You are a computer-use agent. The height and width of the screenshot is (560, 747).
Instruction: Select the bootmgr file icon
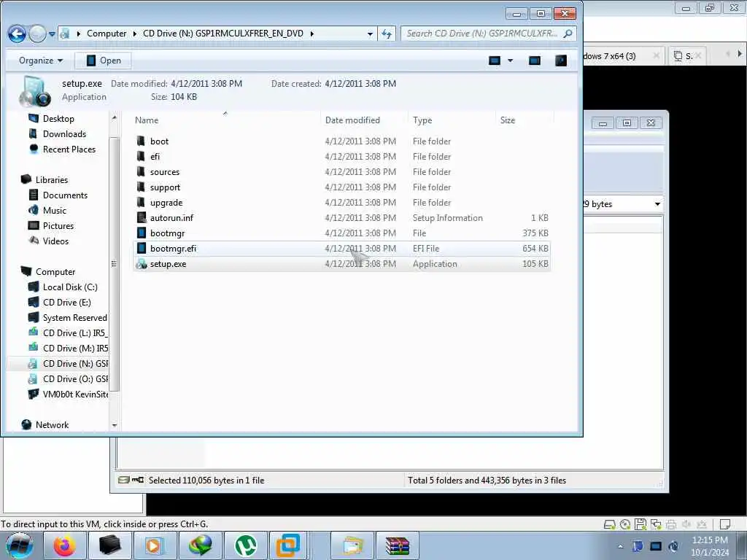tap(141, 233)
